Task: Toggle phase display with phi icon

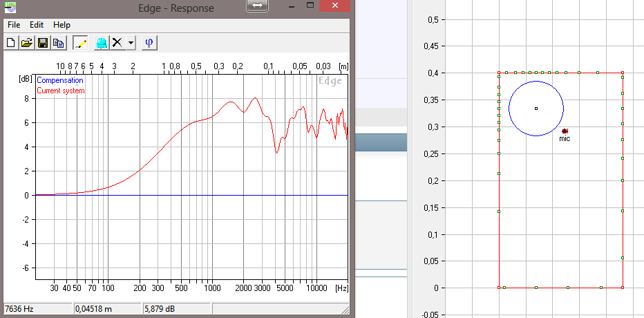Action: tap(149, 43)
